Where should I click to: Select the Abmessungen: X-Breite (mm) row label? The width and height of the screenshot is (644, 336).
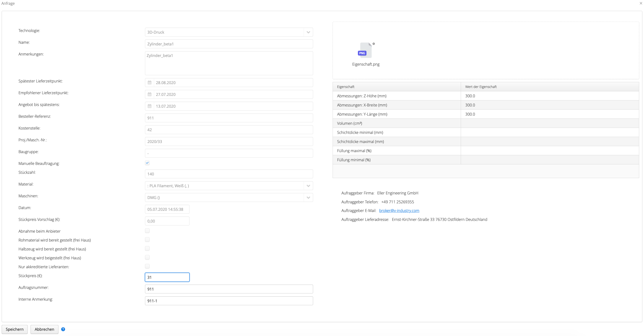pyautogui.click(x=362, y=105)
